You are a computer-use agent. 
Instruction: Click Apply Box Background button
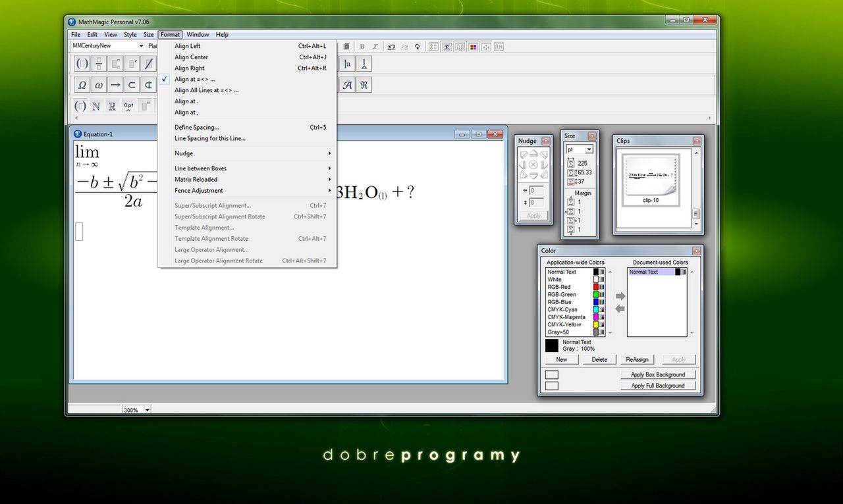tap(658, 374)
